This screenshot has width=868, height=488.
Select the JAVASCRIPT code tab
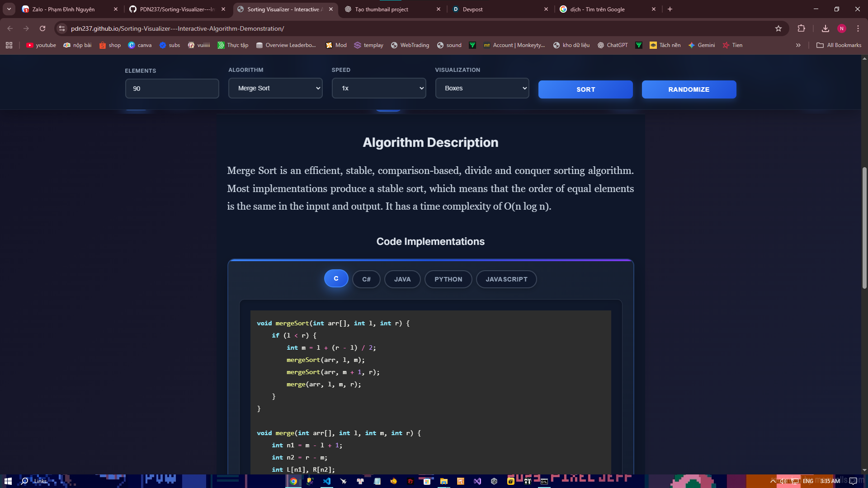click(506, 279)
